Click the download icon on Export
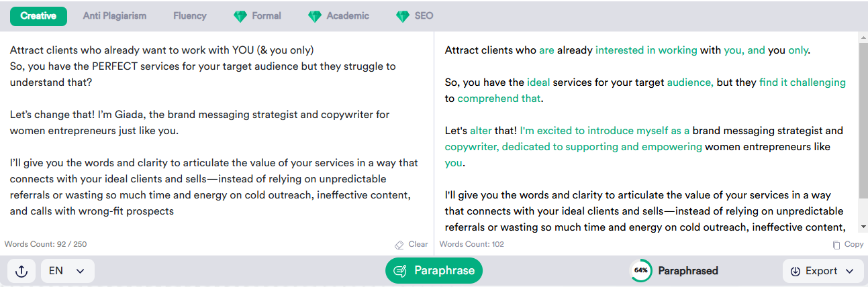Viewport: 868px width, 287px height. (795, 272)
